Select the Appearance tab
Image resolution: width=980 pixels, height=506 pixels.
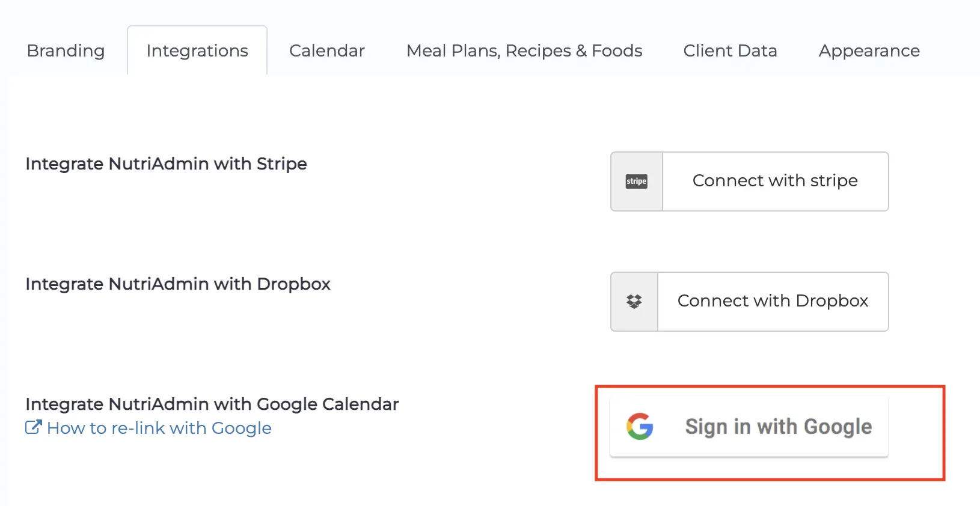point(868,50)
